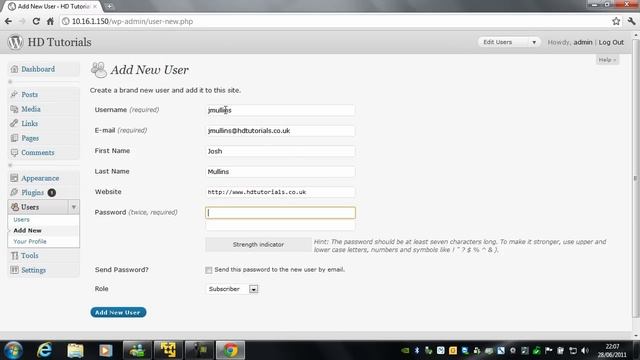This screenshot has height=360, width=640.
Task: Click the Strength indicator box
Action: click(258, 244)
